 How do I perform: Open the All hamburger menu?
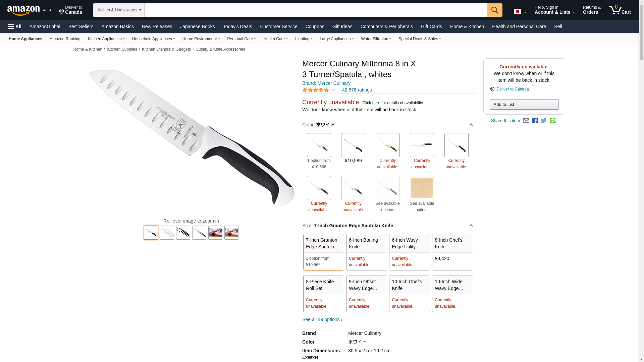click(15, 26)
